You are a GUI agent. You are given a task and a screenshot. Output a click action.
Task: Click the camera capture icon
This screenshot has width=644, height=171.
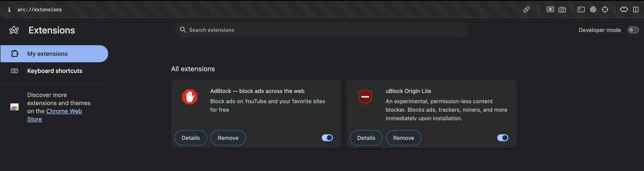tap(562, 9)
